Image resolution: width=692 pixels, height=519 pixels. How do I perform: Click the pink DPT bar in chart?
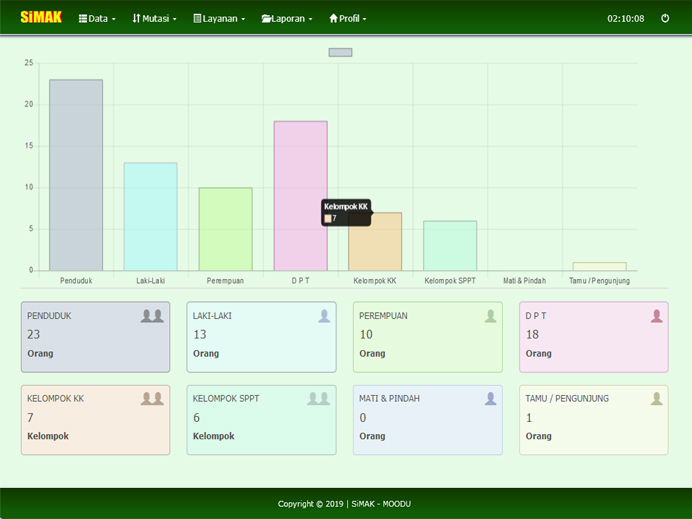pyautogui.click(x=301, y=195)
